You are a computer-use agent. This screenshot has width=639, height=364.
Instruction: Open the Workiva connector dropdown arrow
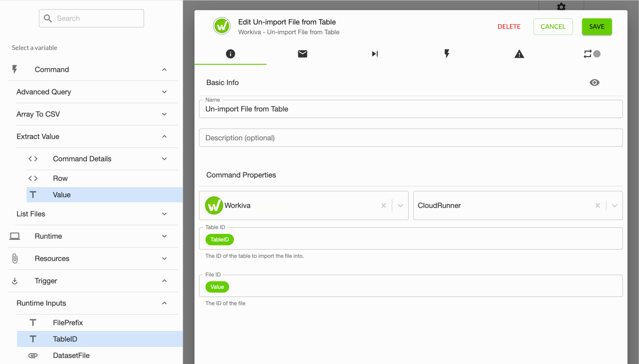(400, 206)
